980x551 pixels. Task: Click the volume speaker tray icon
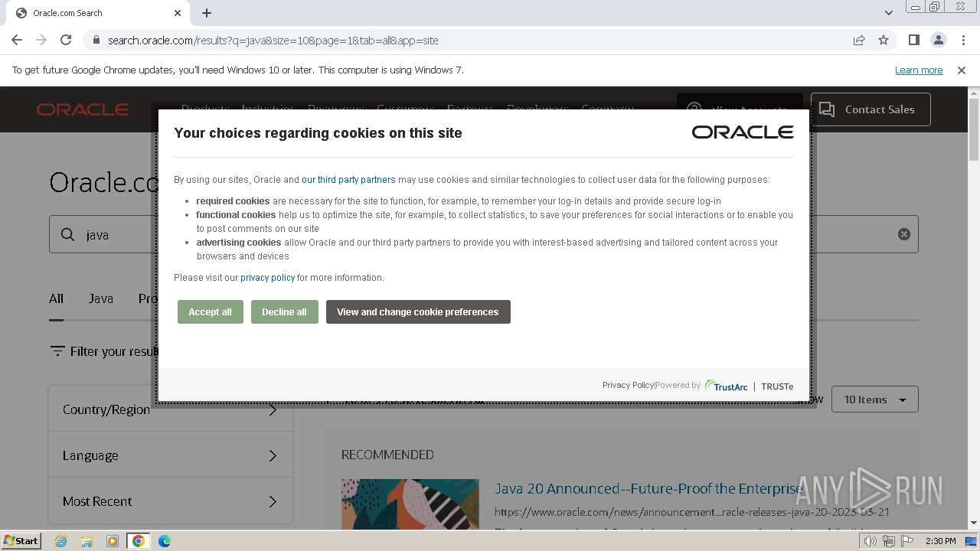[871, 541]
